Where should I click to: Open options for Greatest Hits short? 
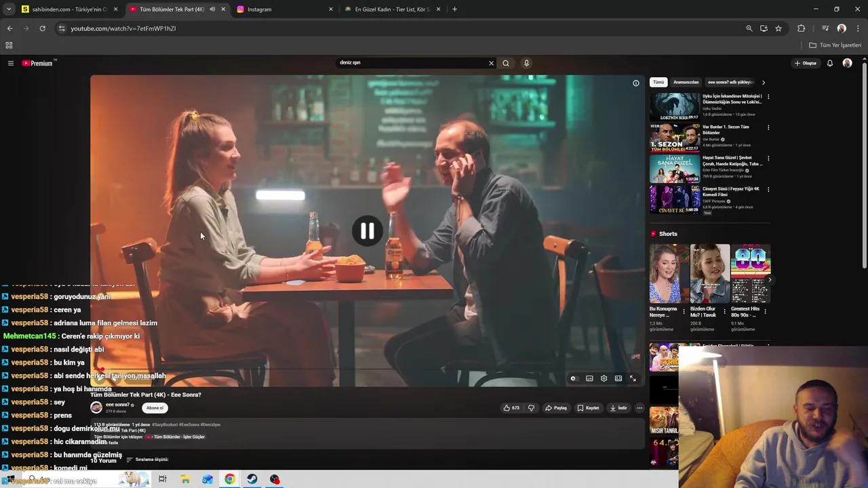(765, 312)
